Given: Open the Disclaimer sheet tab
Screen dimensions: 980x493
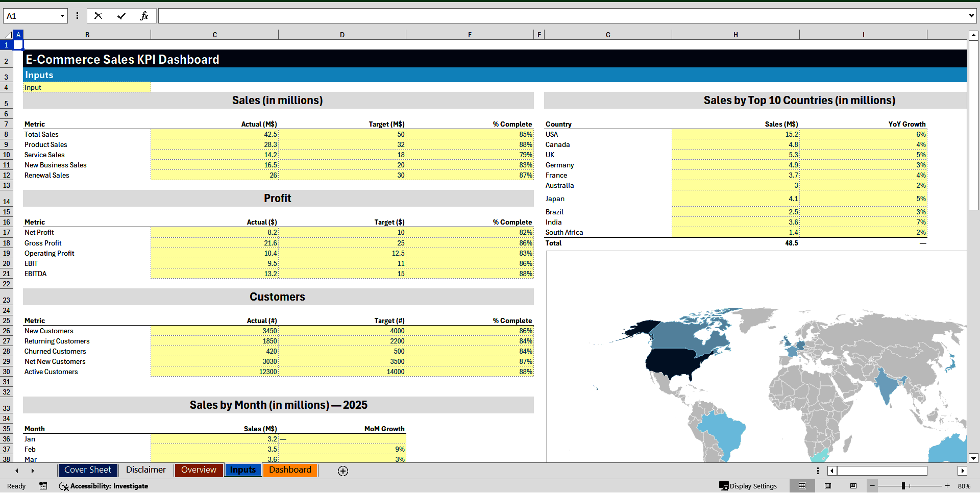Looking at the screenshot, I should click(145, 470).
